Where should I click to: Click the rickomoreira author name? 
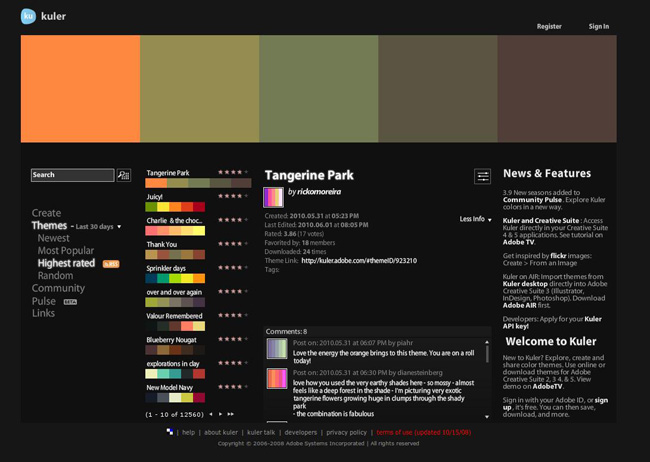click(x=319, y=192)
